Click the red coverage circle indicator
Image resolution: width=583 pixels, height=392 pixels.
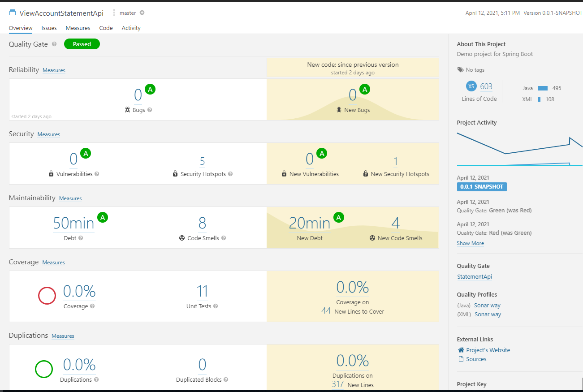point(47,296)
